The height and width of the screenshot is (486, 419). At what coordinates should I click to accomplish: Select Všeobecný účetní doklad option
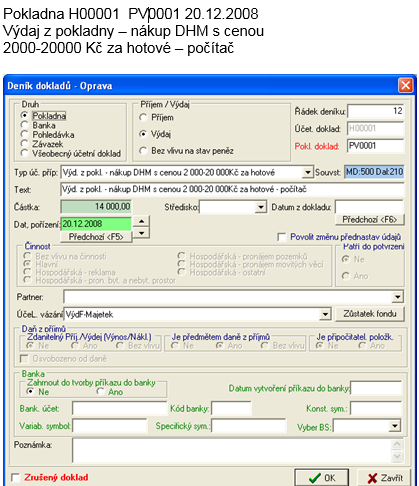click(x=24, y=153)
